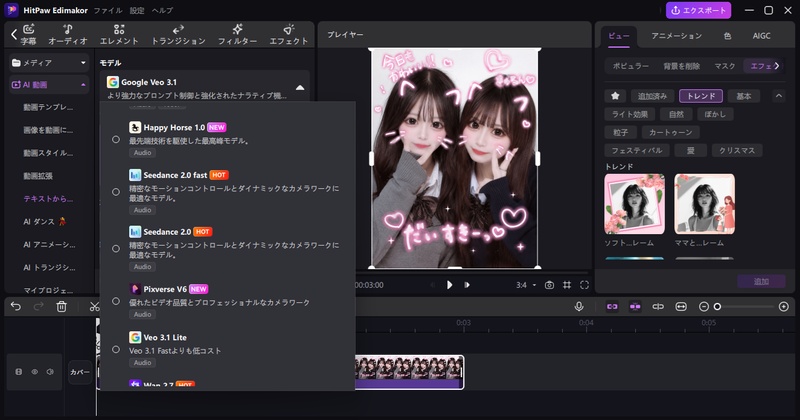Go back with the left arrow in toolbar
This screenshot has width=800, height=420.
coord(14,35)
